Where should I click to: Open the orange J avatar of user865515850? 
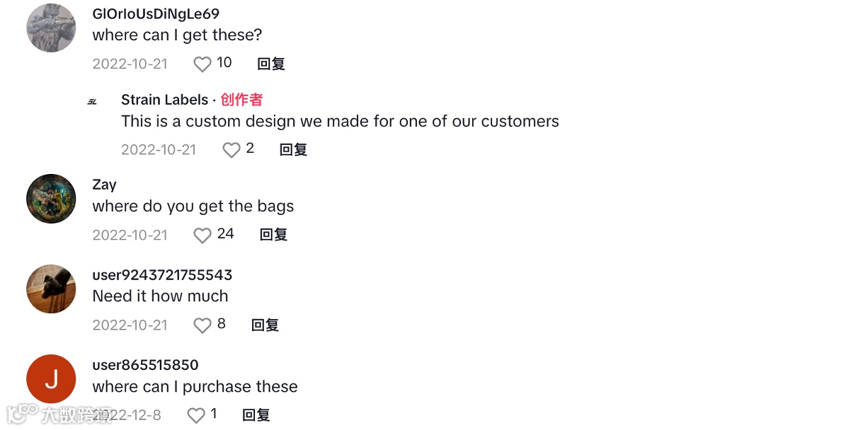[51, 379]
